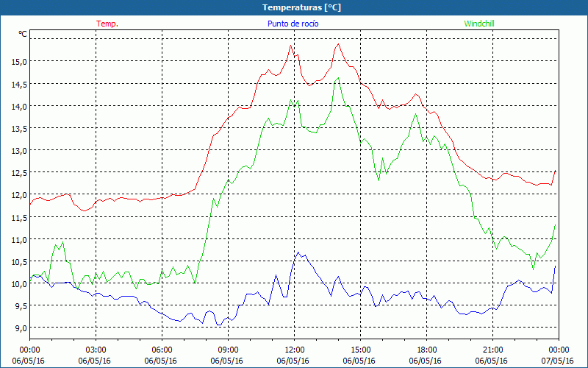Click the °C unit label on the axis
The width and height of the screenshot is (588, 368).
coord(23,34)
